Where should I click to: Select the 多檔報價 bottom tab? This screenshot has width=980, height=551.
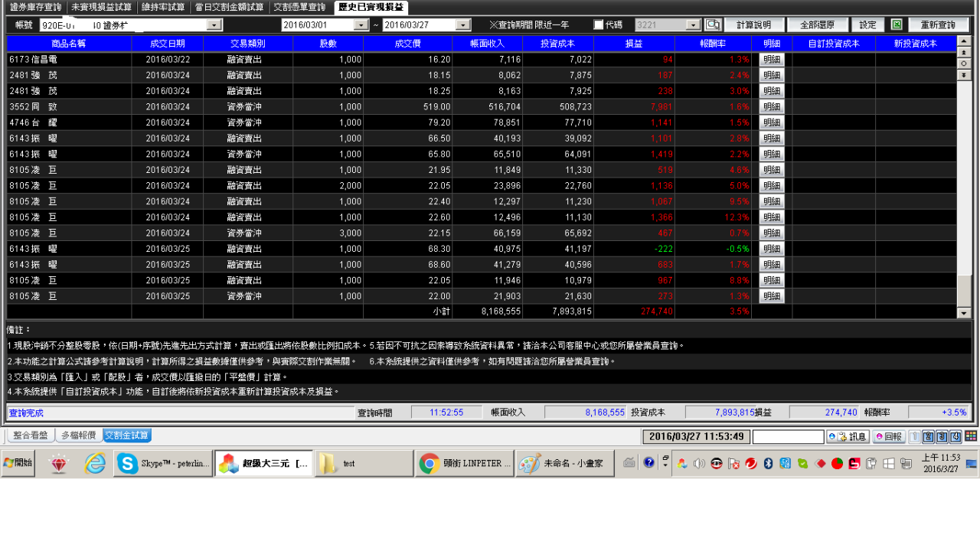(78, 435)
